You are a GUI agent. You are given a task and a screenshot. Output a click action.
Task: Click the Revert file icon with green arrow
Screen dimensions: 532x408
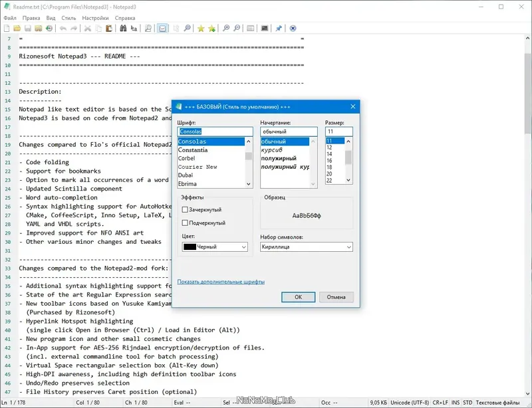point(49,29)
